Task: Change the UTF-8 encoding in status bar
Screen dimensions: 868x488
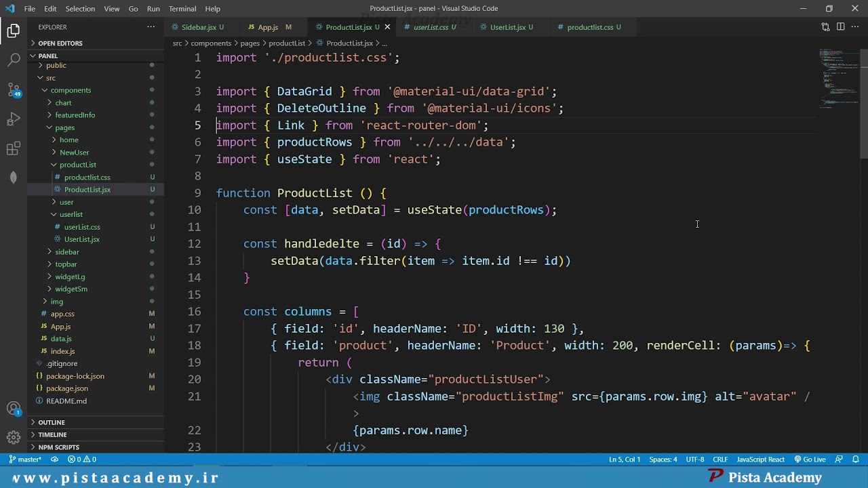Action: 694,460
